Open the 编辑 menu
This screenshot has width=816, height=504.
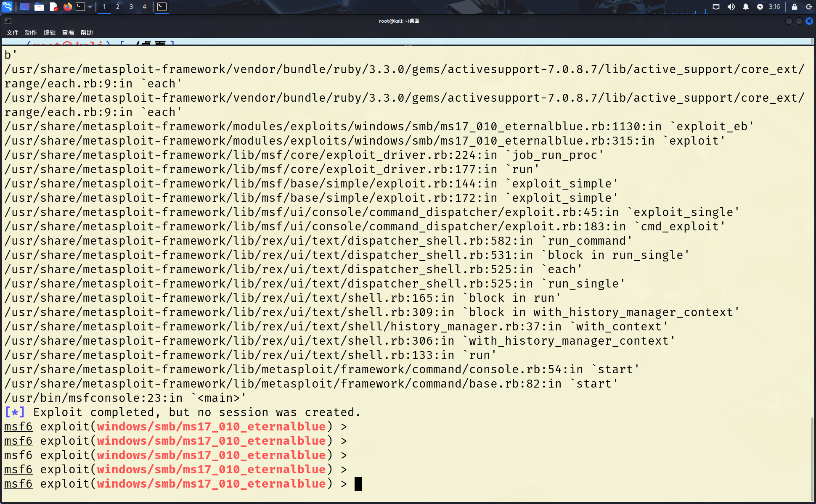click(49, 33)
